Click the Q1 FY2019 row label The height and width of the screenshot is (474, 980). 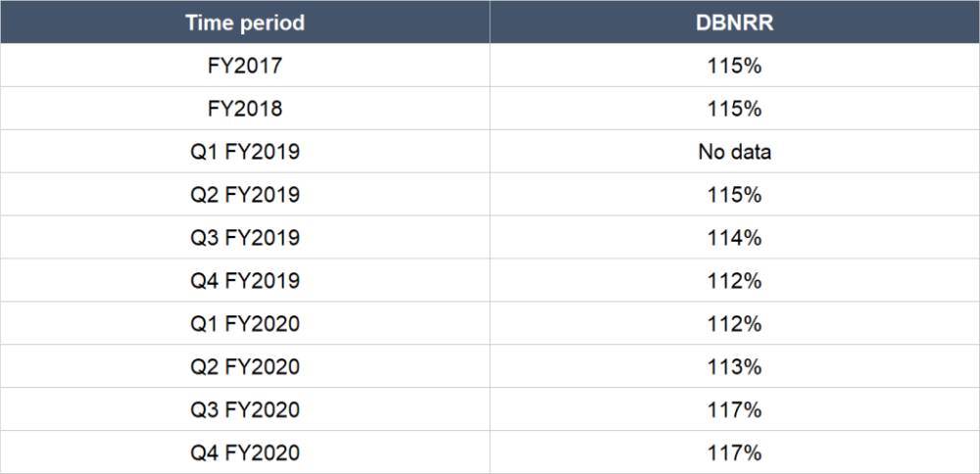point(244,152)
